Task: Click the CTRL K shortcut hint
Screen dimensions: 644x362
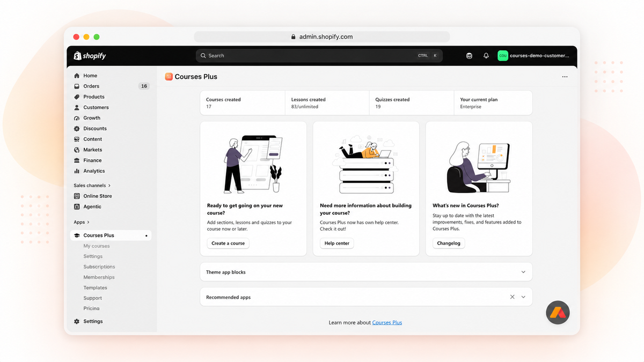Action: (x=428, y=56)
